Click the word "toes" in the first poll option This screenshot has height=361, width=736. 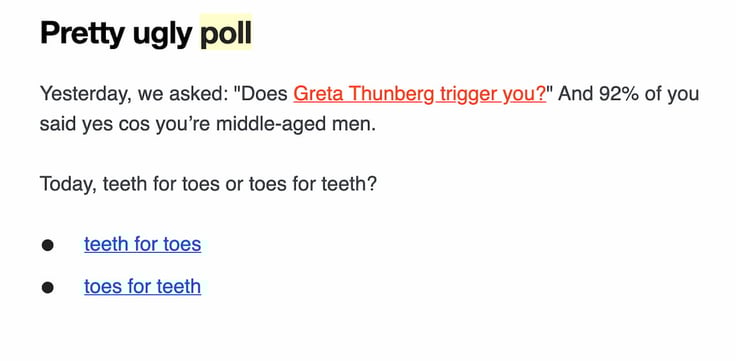182,244
